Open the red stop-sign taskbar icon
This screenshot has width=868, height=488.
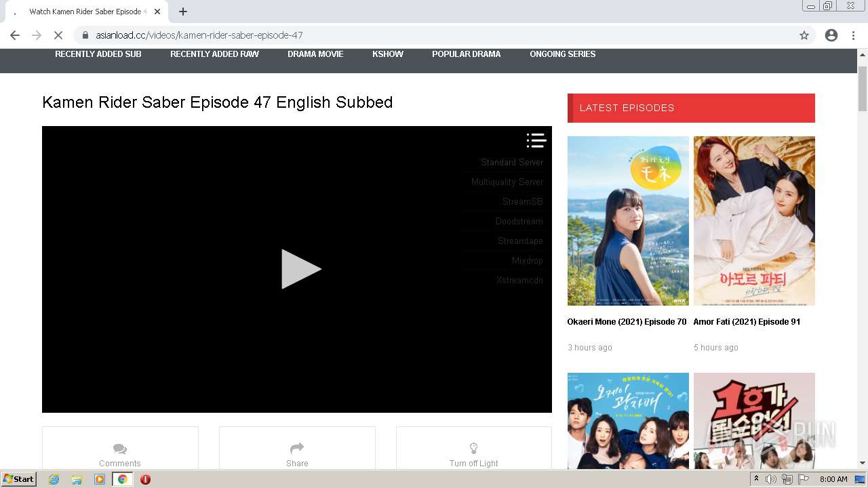(x=145, y=479)
